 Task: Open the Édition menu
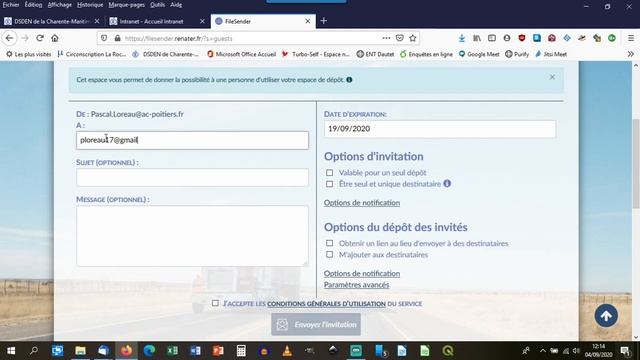pos(33,4)
